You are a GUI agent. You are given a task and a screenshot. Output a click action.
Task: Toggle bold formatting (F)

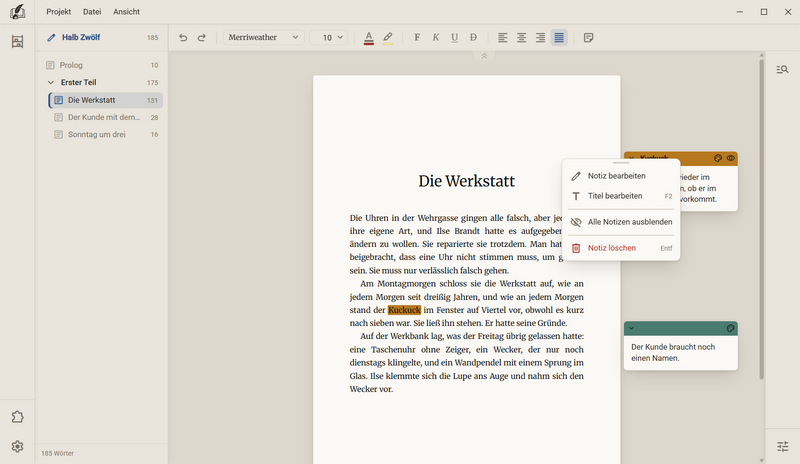coord(417,38)
